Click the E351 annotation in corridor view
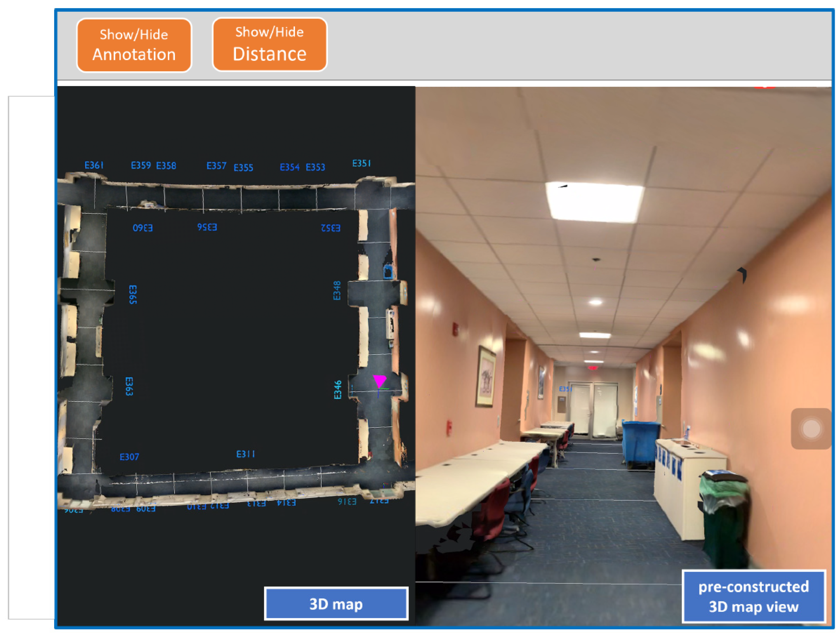Image resolution: width=840 pixels, height=637 pixels. coord(565,389)
